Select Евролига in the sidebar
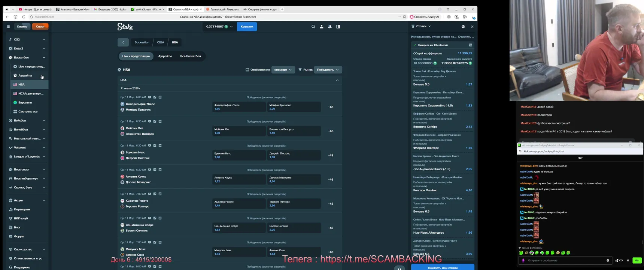Screen dimensions: 644x270 click(x=30, y=102)
